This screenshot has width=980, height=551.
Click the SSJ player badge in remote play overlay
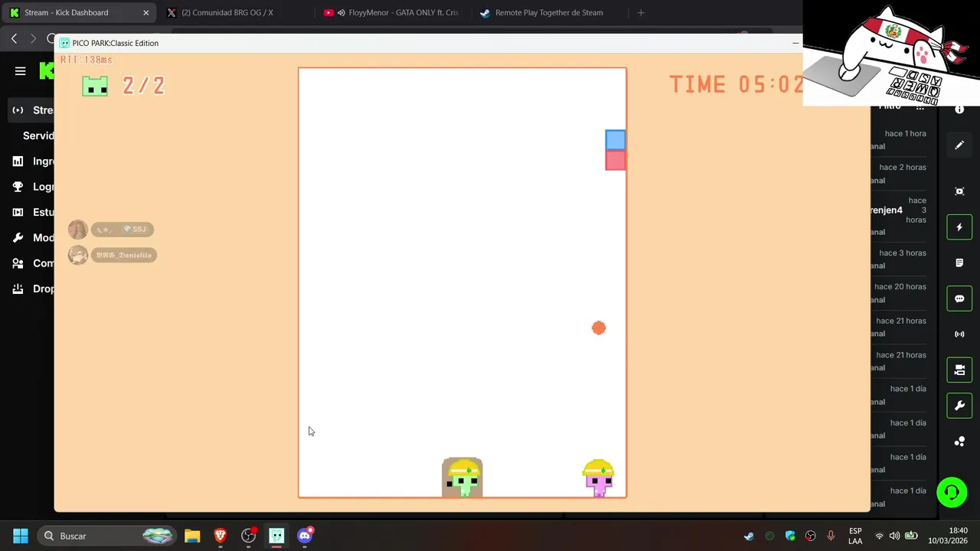[122, 230]
